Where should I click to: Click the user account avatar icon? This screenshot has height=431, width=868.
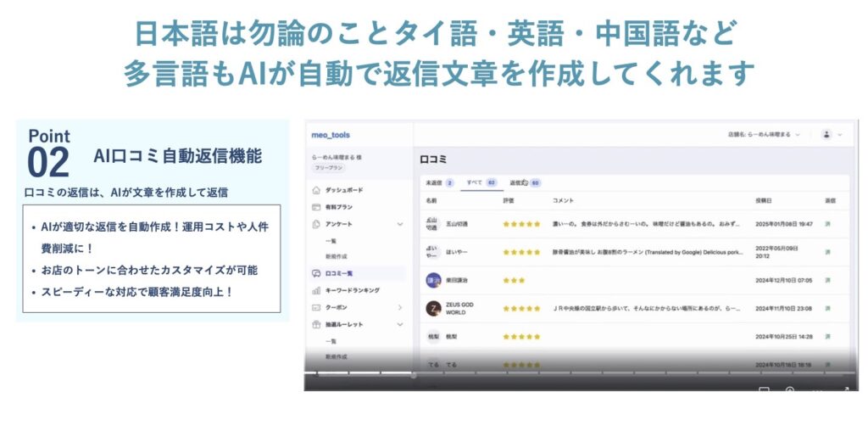pyautogui.click(x=826, y=135)
